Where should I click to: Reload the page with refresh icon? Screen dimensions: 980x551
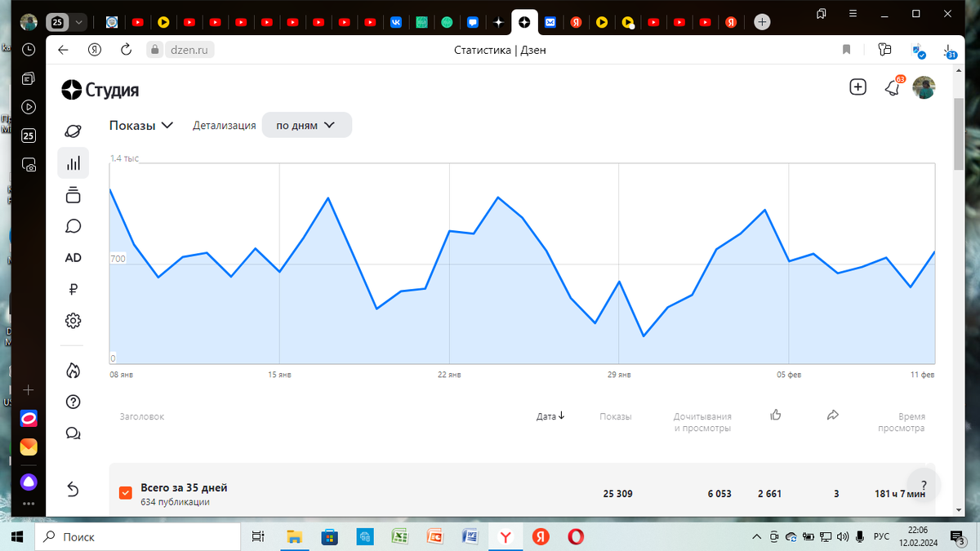(x=126, y=50)
